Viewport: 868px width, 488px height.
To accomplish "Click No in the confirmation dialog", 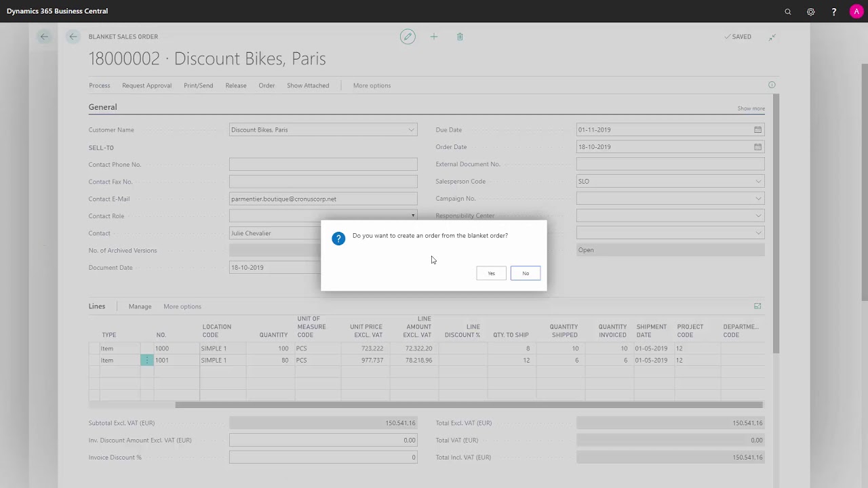I will point(526,273).
